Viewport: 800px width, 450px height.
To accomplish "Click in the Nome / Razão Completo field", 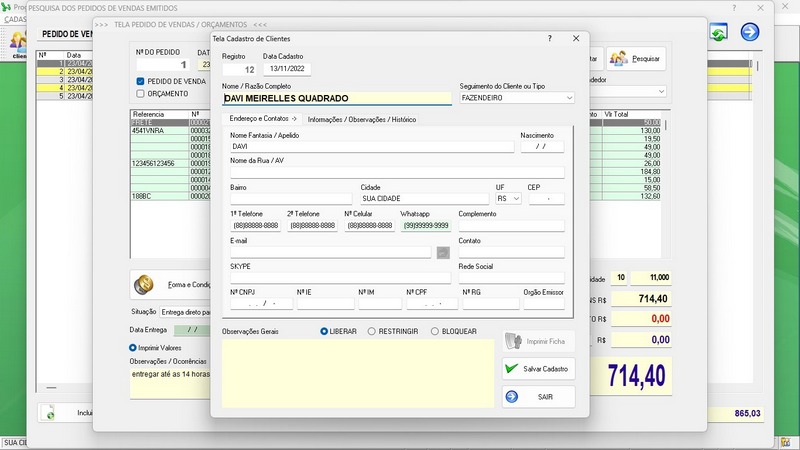I will point(337,98).
